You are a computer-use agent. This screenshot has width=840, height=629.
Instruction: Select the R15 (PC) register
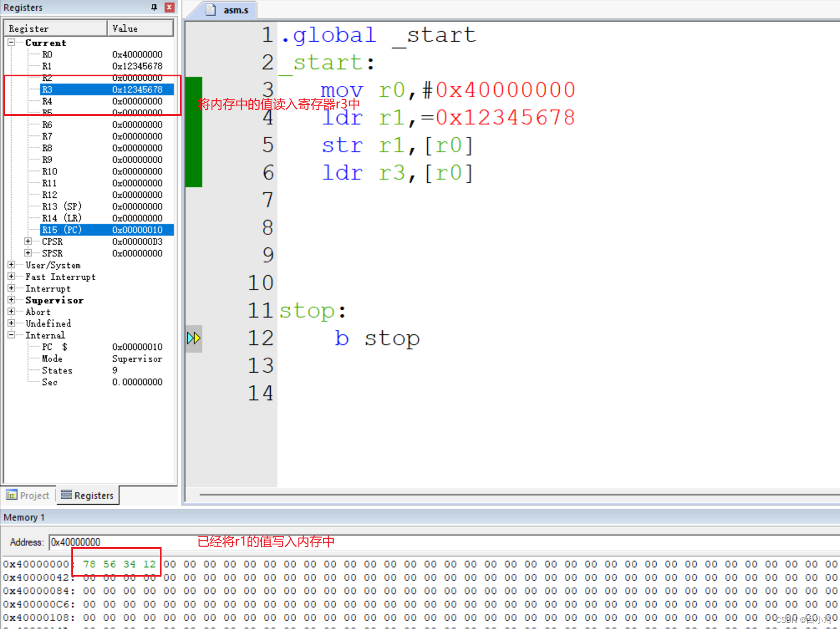pyautogui.click(x=107, y=230)
